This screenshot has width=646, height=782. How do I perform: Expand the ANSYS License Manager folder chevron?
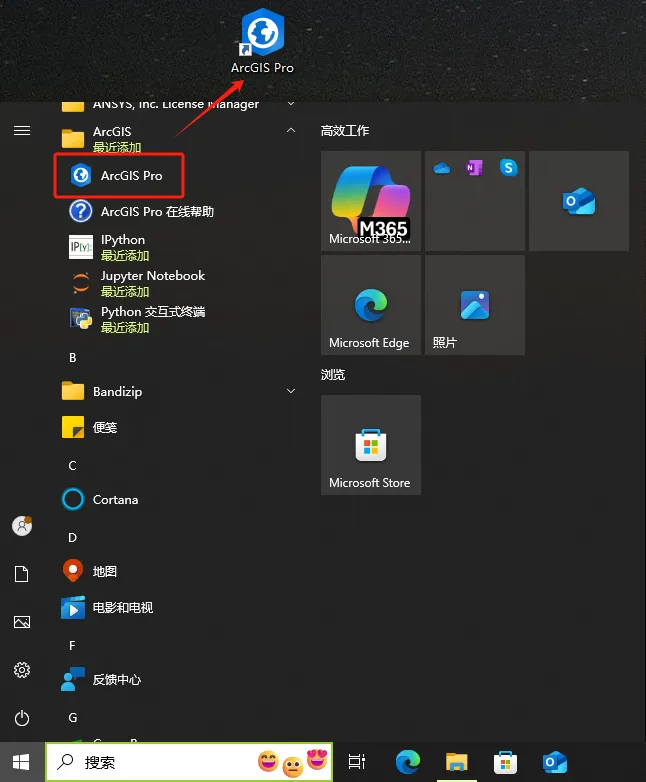pos(291,104)
